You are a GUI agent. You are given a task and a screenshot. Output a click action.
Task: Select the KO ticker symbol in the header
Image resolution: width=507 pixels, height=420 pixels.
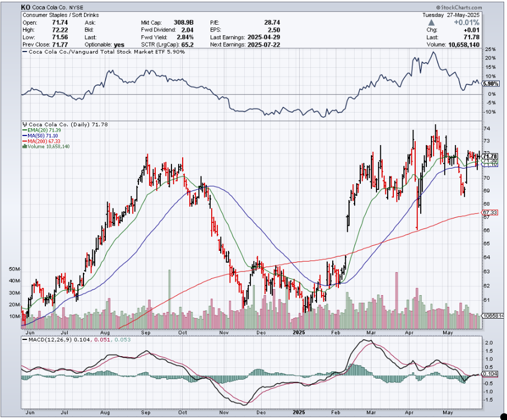point(26,7)
